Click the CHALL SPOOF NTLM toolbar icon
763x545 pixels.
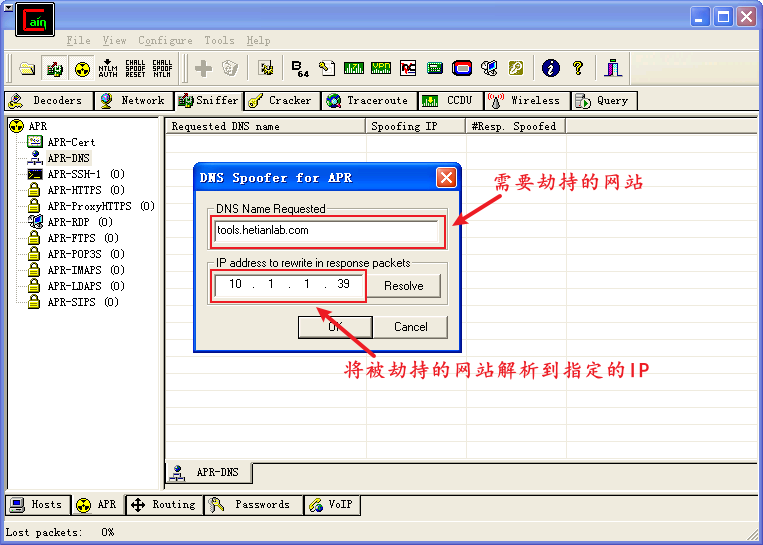point(162,69)
